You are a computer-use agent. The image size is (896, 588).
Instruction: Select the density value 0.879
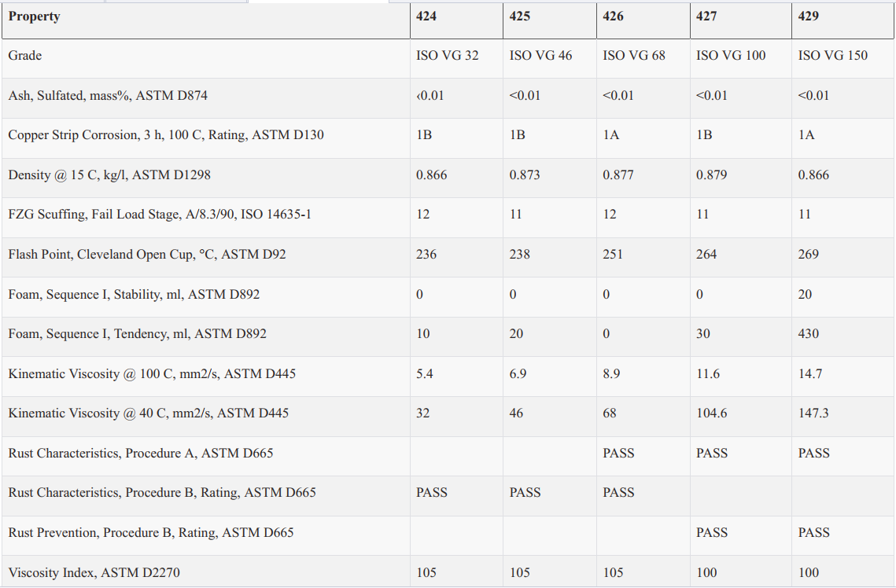click(711, 175)
